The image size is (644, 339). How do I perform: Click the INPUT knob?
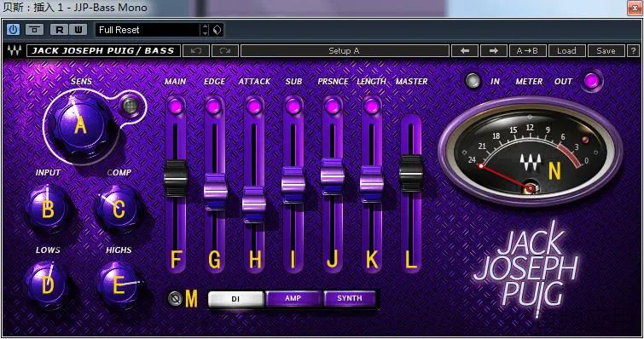click(48, 209)
